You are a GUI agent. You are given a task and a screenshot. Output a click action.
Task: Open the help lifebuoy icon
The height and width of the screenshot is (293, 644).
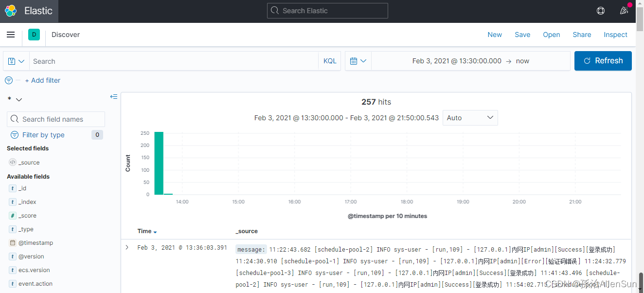[x=601, y=11]
